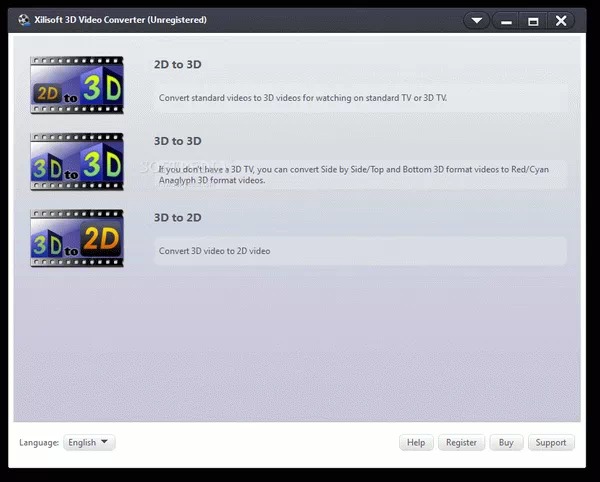Click "Convert standard videos to 3D videos" description
This screenshot has width=600, height=482.
pyautogui.click(x=303, y=98)
